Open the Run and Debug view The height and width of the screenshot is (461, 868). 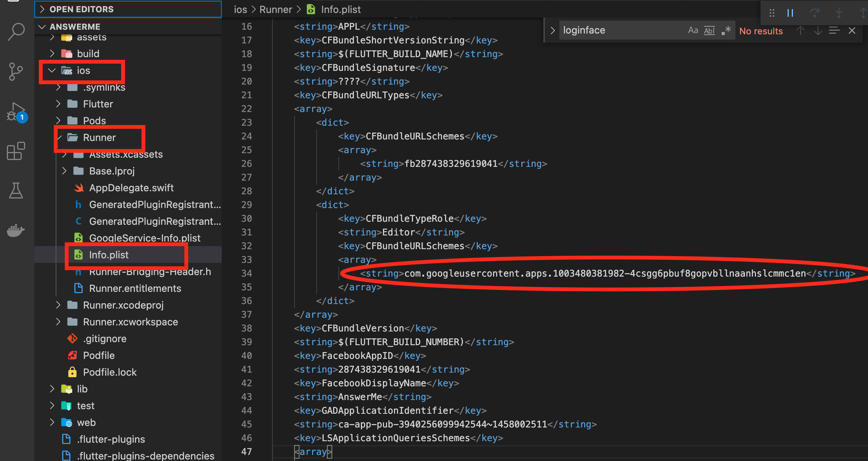16,112
